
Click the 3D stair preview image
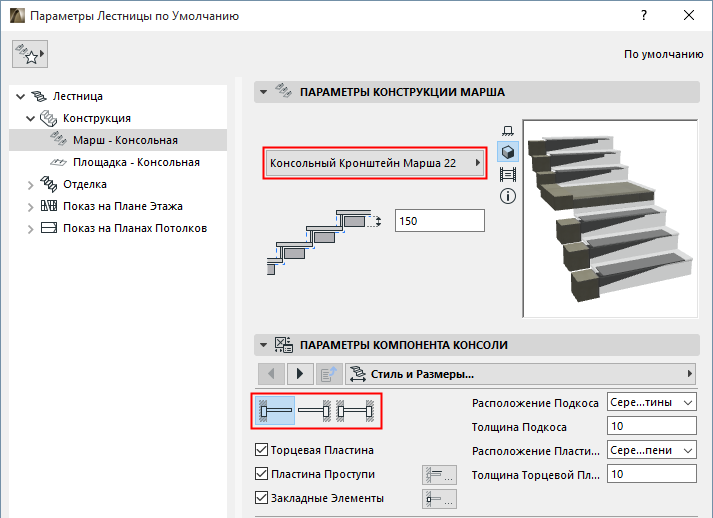pos(610,218)
